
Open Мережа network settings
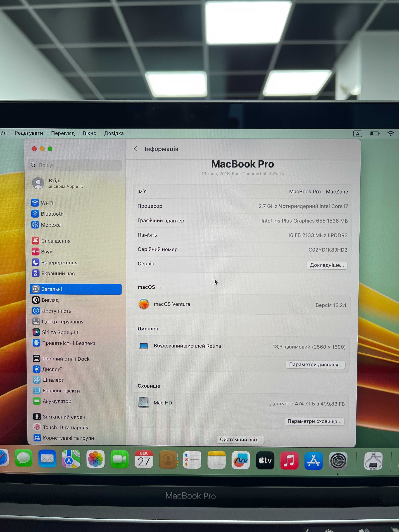point(46,225)
